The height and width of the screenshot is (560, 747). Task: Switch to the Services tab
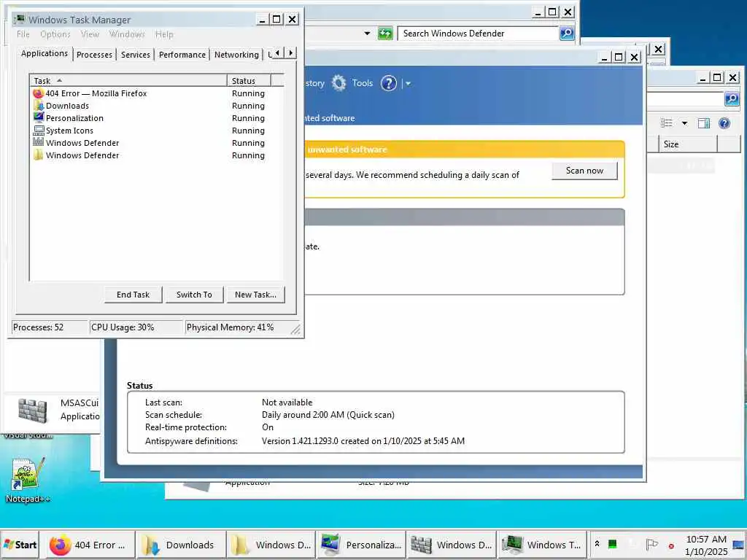(135, 55)
